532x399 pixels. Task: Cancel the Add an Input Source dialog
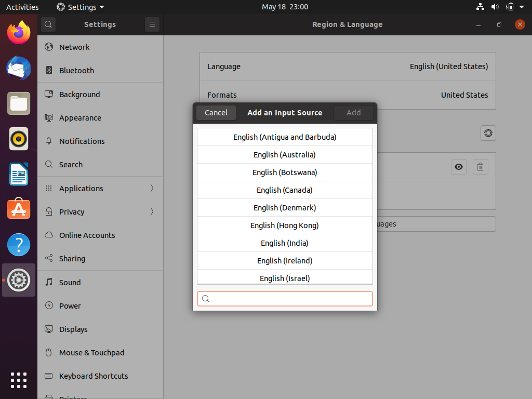click(216, 113)
